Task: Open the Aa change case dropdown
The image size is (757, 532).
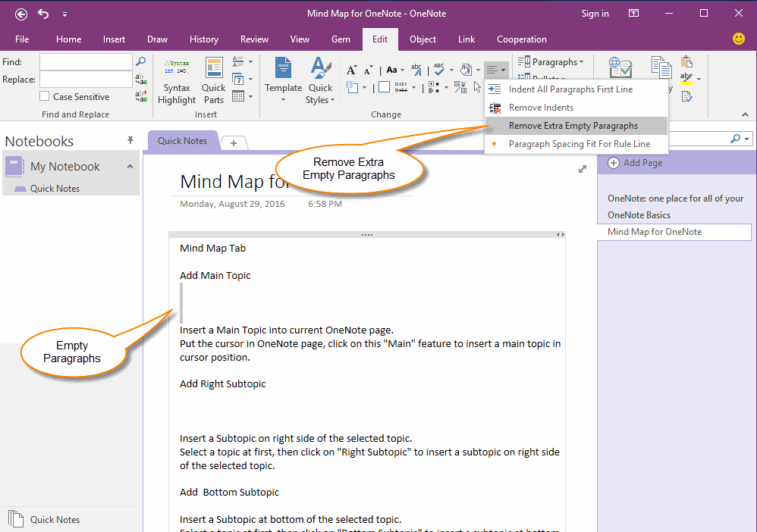Action: click(x=395, y=70)
